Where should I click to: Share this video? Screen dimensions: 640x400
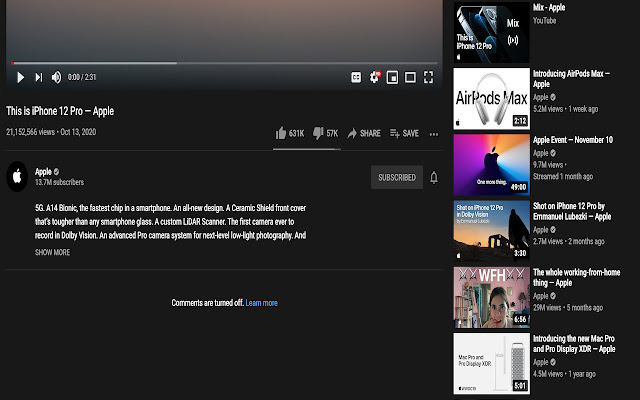pyautogui.click(x=364, y=133)
